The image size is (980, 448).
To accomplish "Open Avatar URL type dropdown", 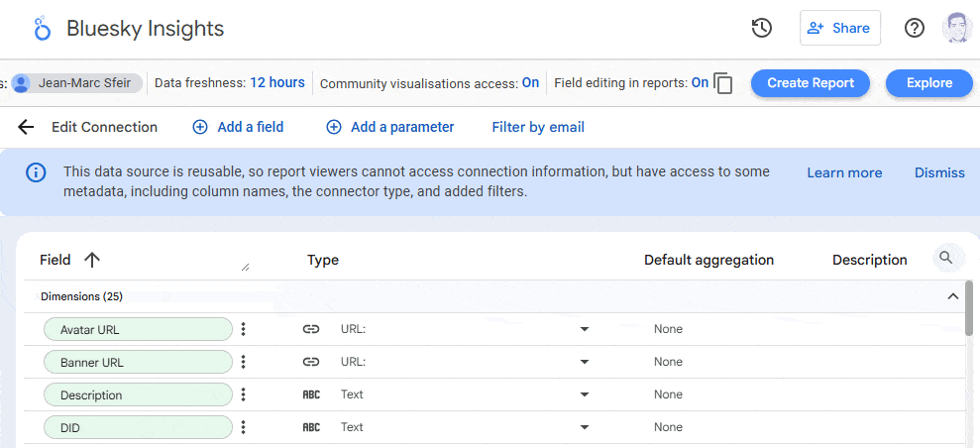I will [x=585, y=329].
